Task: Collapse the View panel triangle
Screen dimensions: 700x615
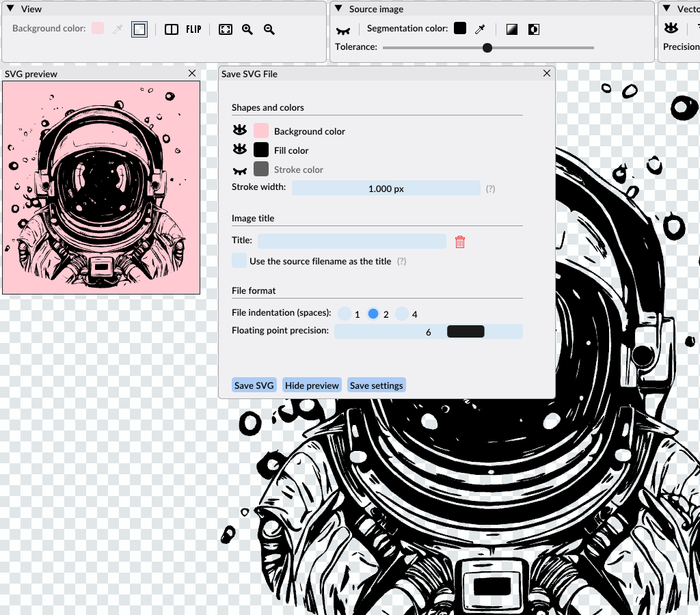Action: [10, 8]
